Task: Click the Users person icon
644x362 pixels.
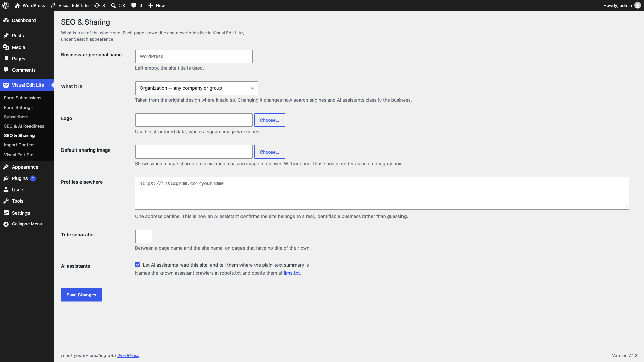Action: (x=6, y=190)
